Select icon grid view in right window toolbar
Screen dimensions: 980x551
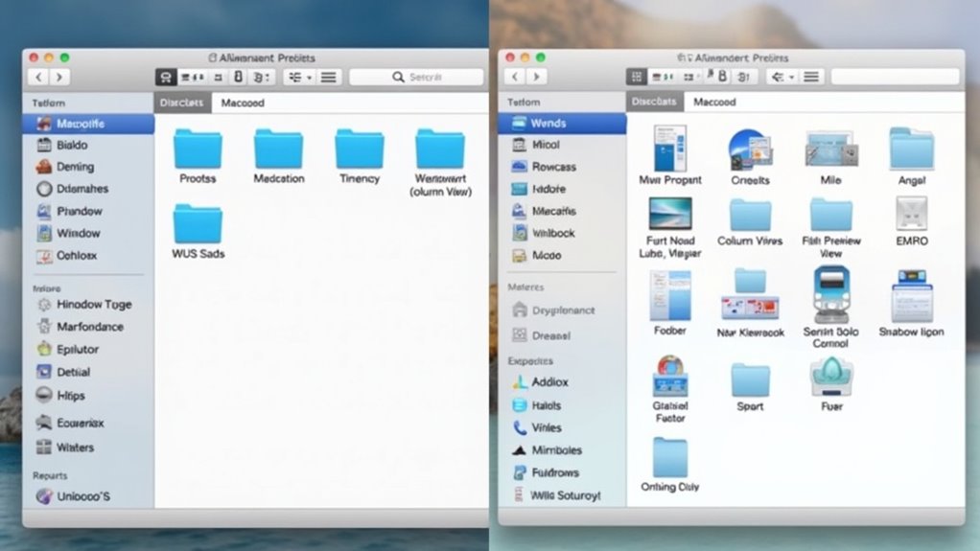(637, 77)
